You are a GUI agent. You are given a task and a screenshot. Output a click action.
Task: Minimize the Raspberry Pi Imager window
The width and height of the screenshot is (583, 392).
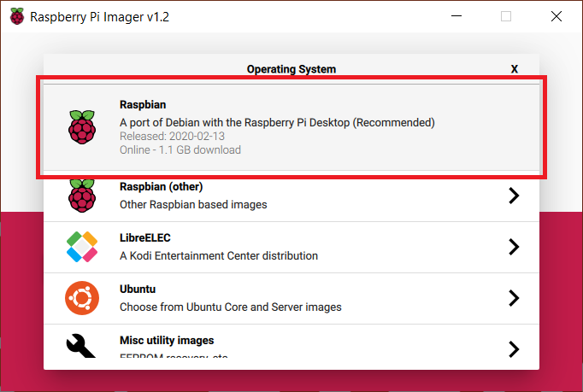pyautogui.click(x=456, y=16)
